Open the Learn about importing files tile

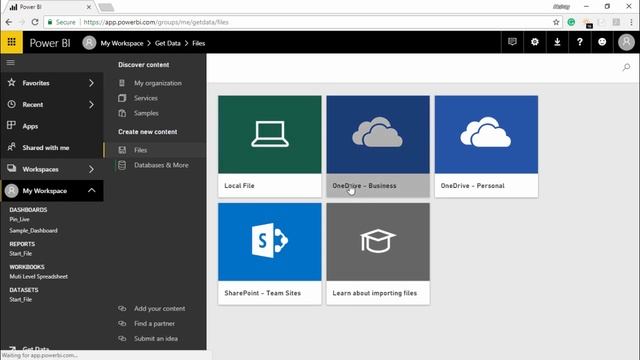[378, 254]
